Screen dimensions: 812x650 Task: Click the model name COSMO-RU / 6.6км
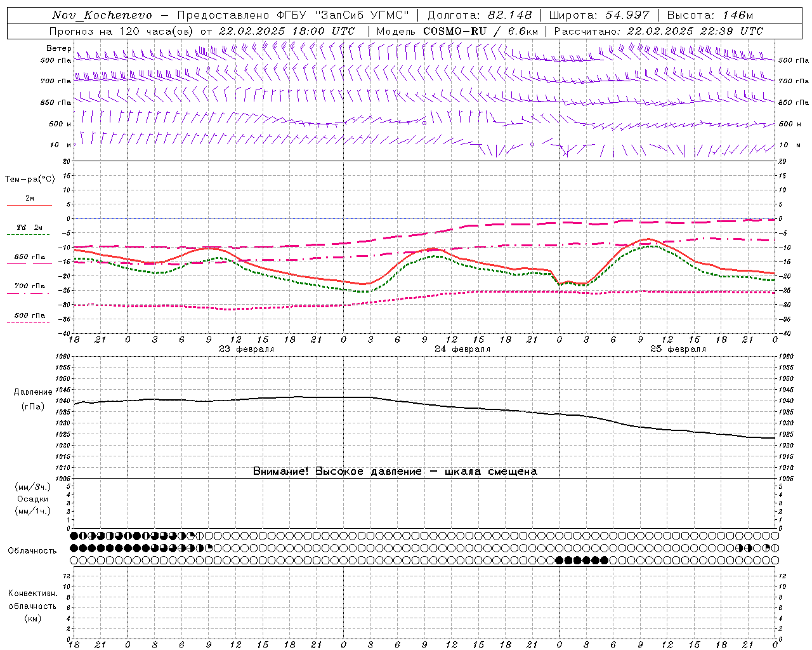point(480,31)
